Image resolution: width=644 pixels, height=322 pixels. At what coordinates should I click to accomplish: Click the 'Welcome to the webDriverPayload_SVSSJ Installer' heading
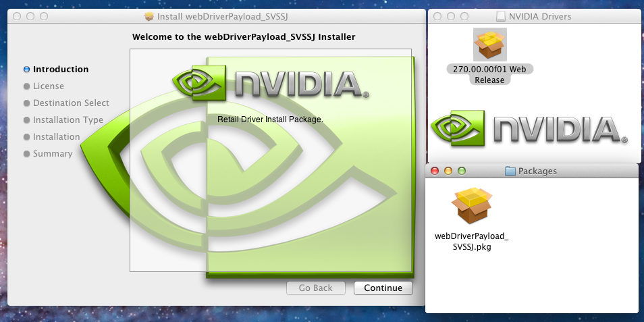244,37
